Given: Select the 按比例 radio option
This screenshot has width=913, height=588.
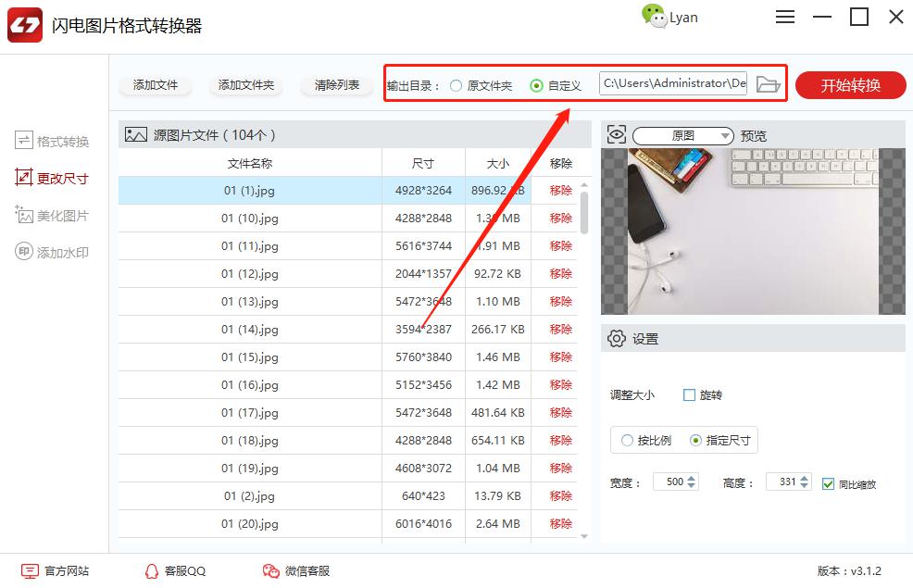Looking at the screenshot, I should click(x=628, y=441).
